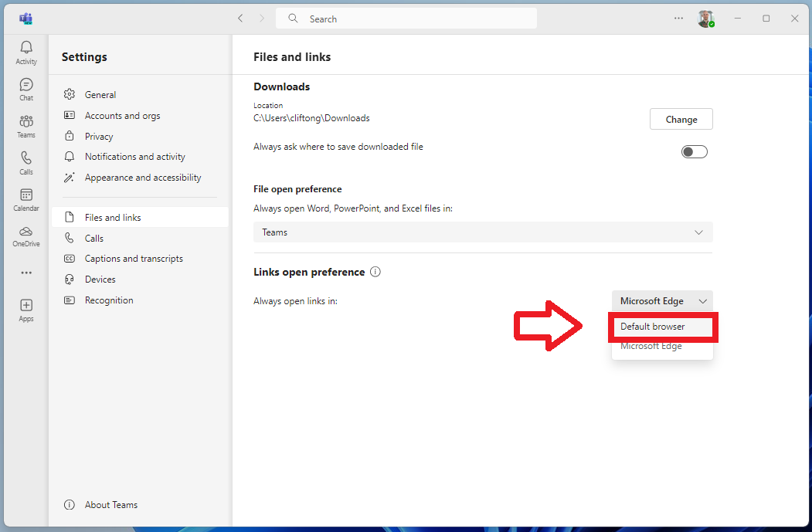812x532 pixels.
Task: Open Recognition settings
Action: click(x=140, y=300)
